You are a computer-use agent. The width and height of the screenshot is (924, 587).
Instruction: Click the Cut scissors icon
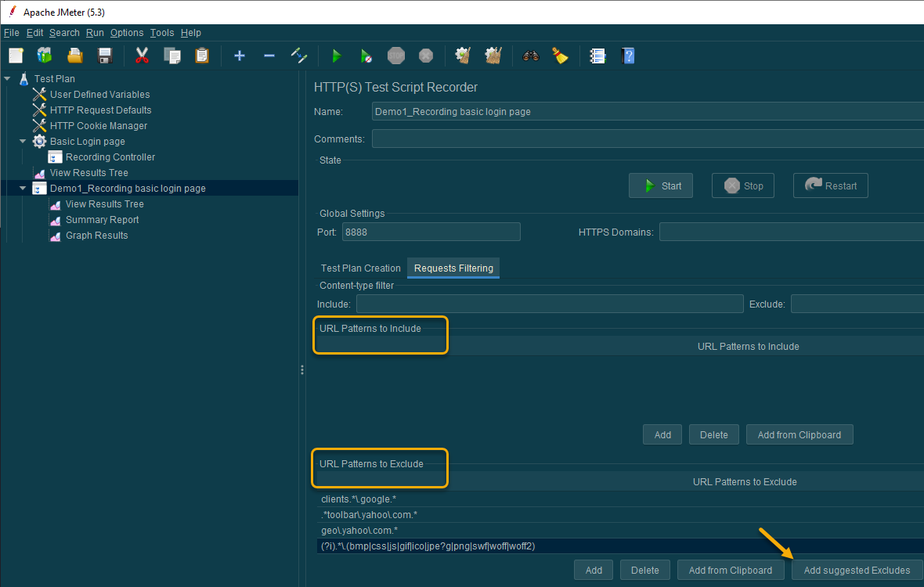142,56
